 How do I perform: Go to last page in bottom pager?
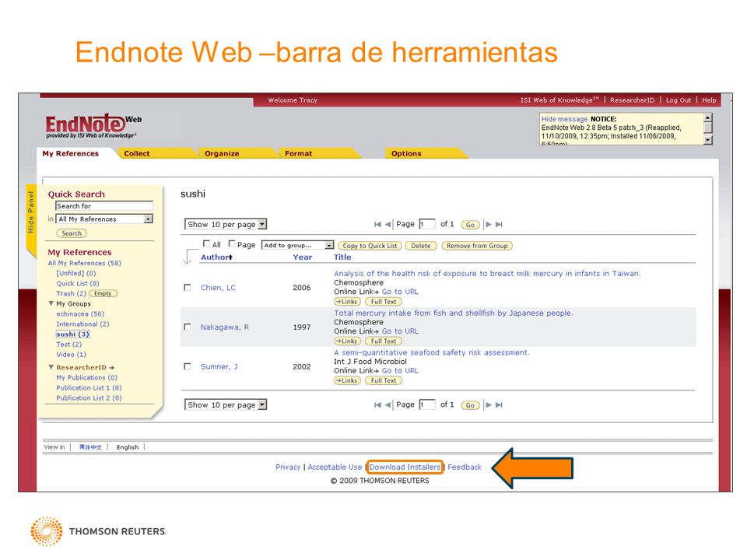coord(499,404)
